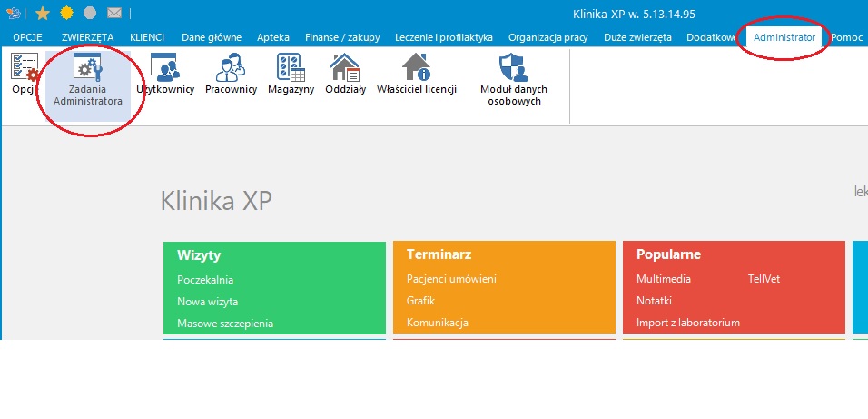Open Grafik link in Terminarz tile

pos(420,301)
